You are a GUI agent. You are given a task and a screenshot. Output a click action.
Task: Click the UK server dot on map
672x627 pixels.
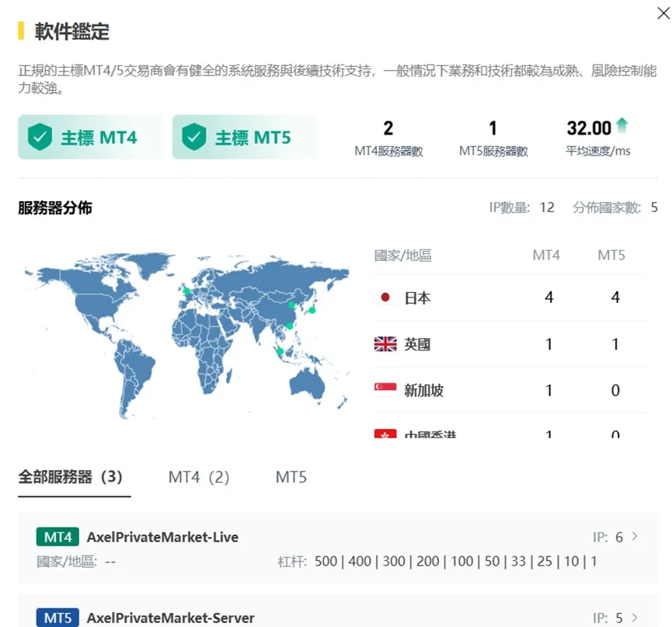click(x=187, y=291)
